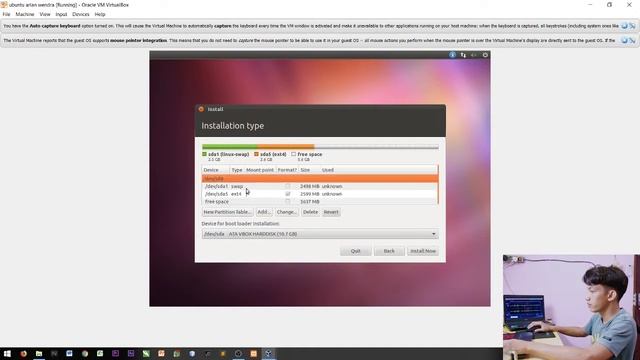Screen dimensions: 640x360
Task: Open the power gear menu in Ubuntu panel
Action: (485, 55)
